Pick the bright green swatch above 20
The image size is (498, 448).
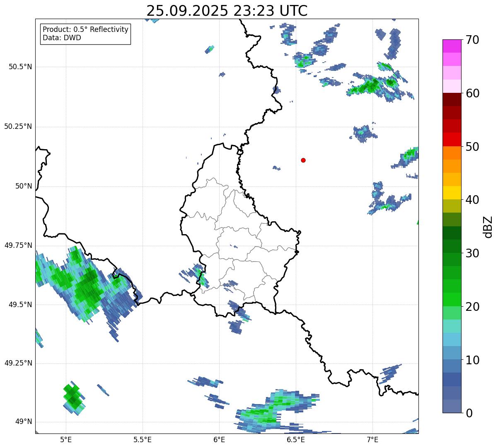pyautogui.click(x=452, y=299)
